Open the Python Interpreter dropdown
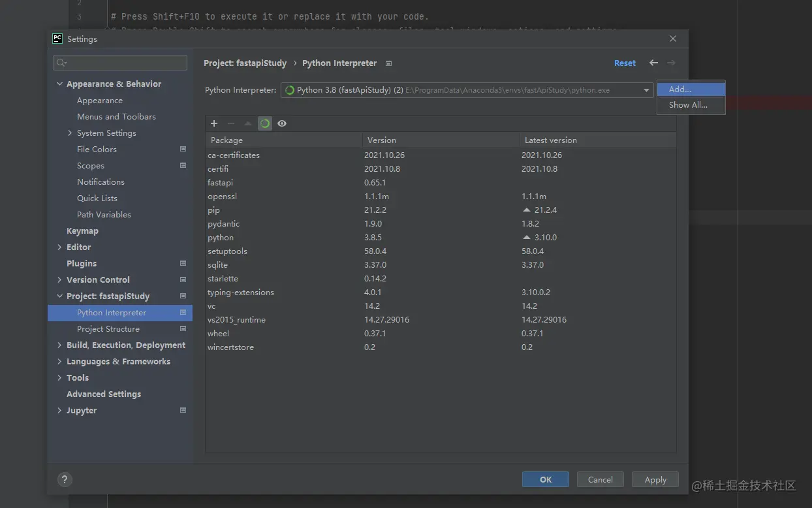 tap(646, 90)
